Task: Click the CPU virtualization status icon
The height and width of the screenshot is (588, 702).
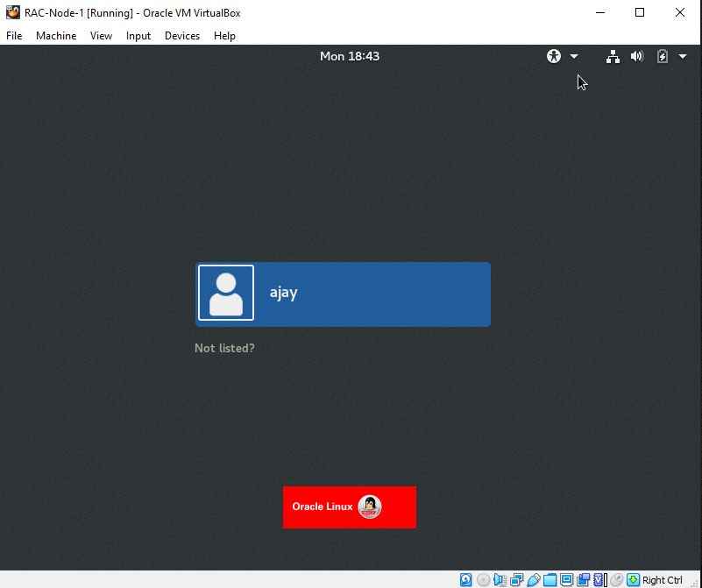Action: [x=600, y=580]
